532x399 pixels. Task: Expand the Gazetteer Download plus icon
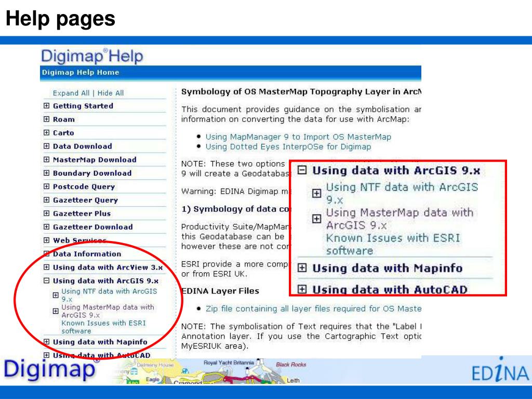click(x=46, y=227)
